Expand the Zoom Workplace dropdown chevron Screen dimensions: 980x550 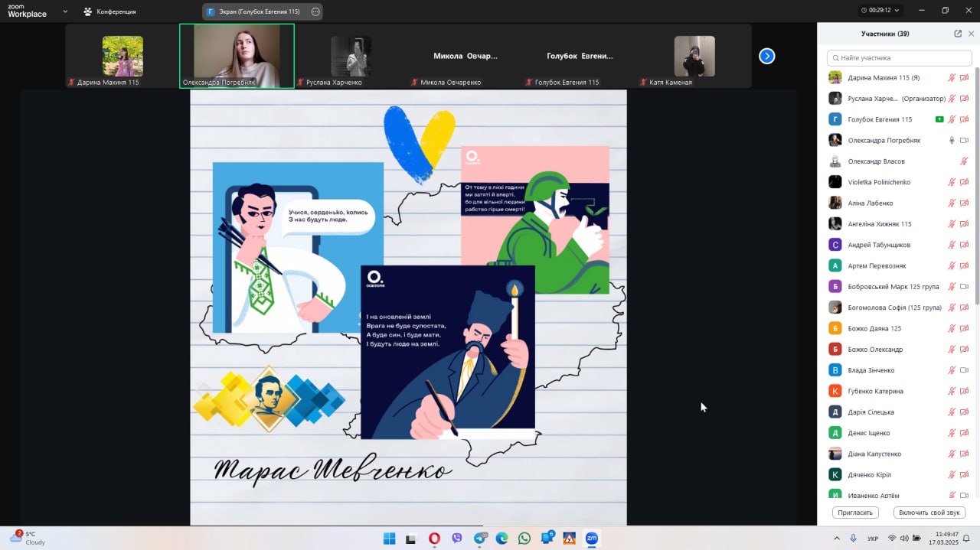(x=64, y=11)
